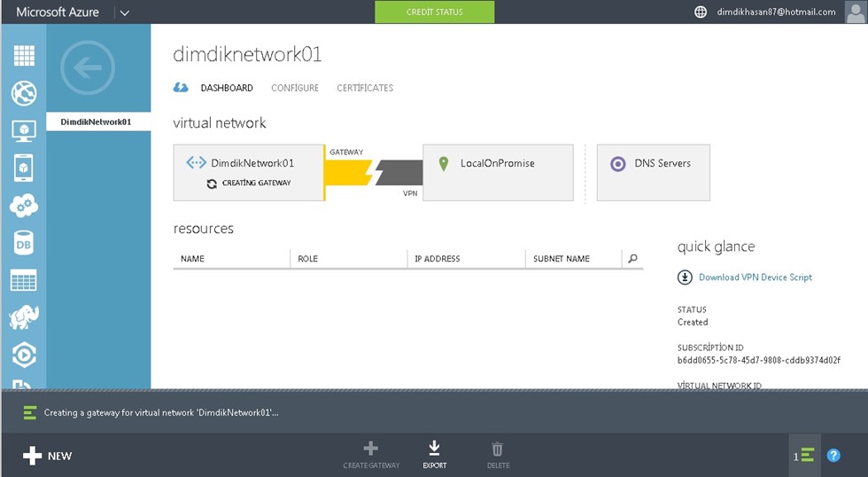Click the Credit Status green button
Image resolution: width=868 pixels, height=477 pixels.
(435, 12)
